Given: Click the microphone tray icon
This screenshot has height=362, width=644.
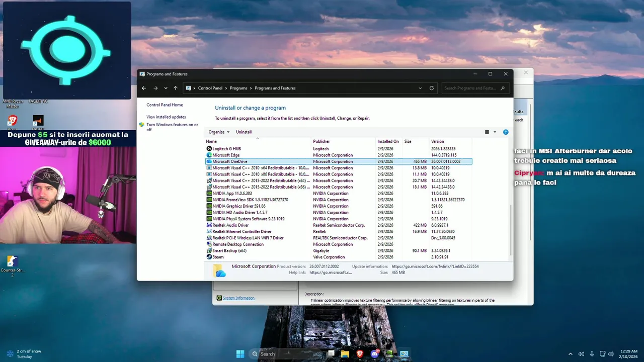Looking at the screenshot, I should [x=592, y=354].
